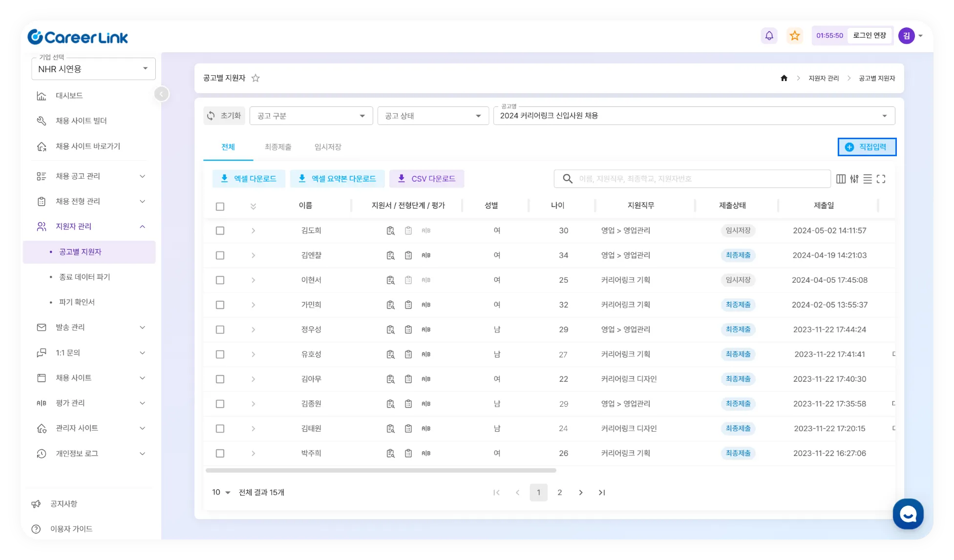
Task: Select the checkbox for 김엔찰
Action: pos(220,255)
